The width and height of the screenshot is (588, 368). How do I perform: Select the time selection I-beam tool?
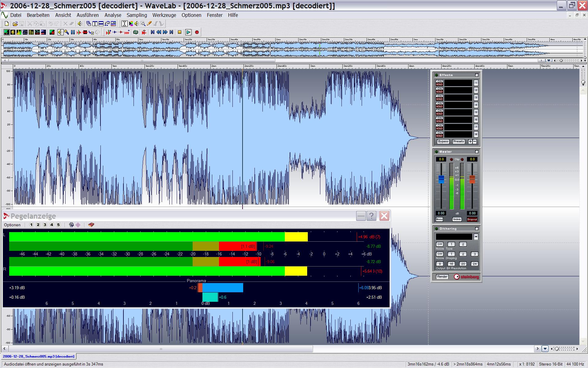[x=124, y=24]
